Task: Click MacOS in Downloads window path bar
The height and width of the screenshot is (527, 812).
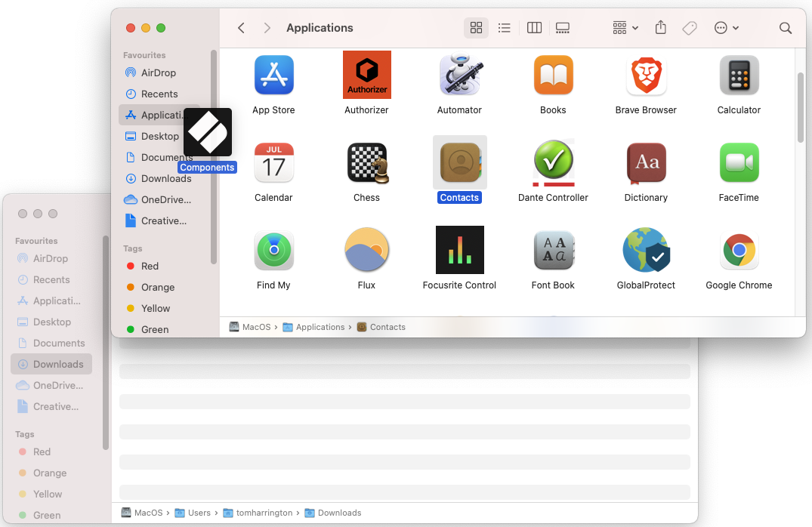Action: pyautogui.click(x=142, y=513)
